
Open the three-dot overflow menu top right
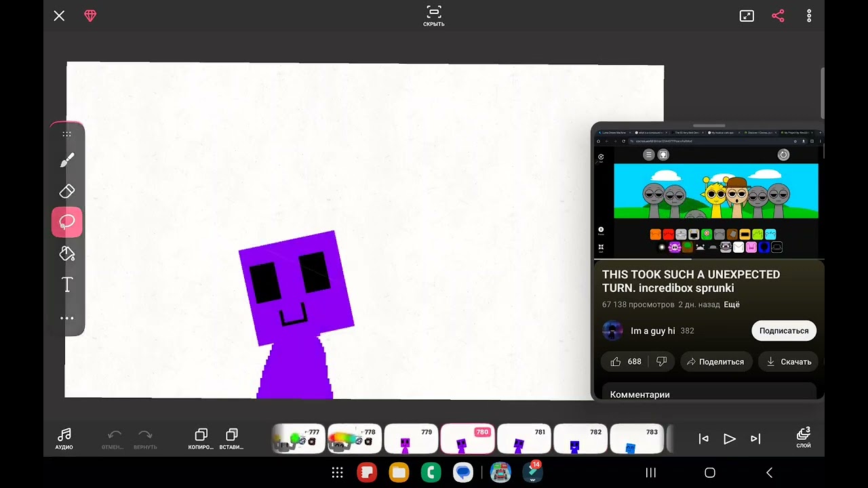point(809,16)
